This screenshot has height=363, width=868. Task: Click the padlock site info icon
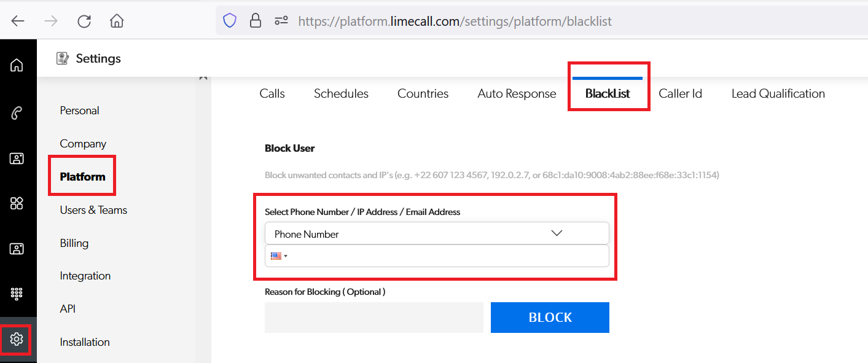pos(256,21)
